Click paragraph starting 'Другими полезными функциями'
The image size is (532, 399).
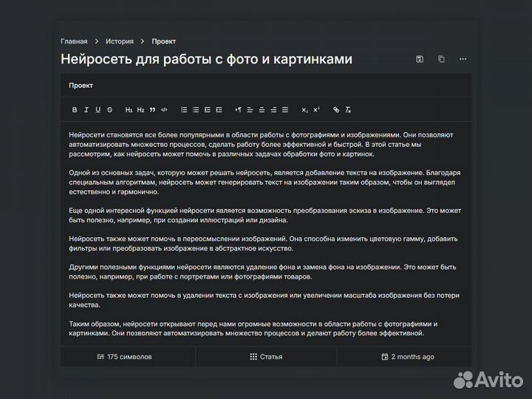pyautogui.click(x=262, y=272)
